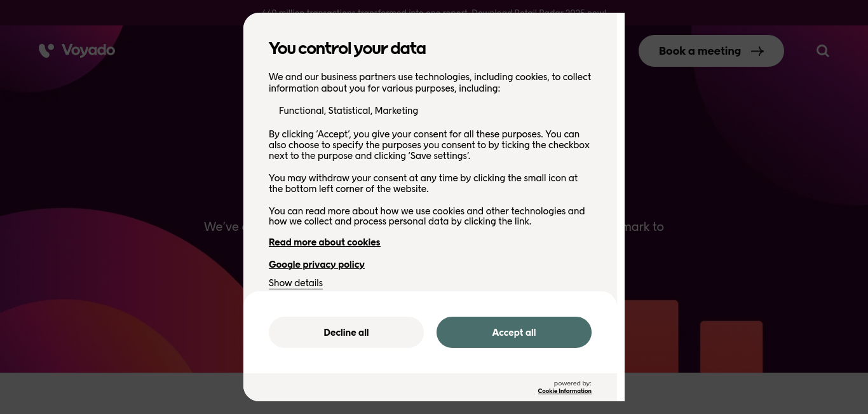Click the Voyado logo icon
The width and height of the screenshot is (868, 414).
pyautogui.click(x=46, y=50)
